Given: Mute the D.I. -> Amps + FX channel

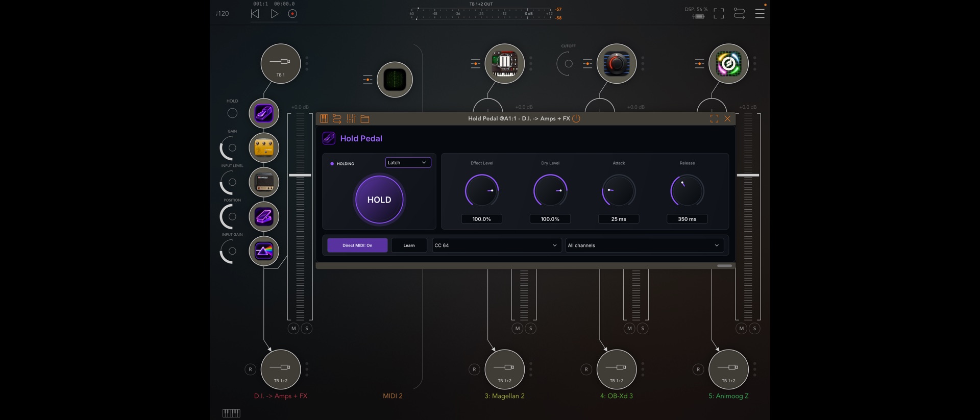Looking at the screenshot, I should tap(293, 329).
